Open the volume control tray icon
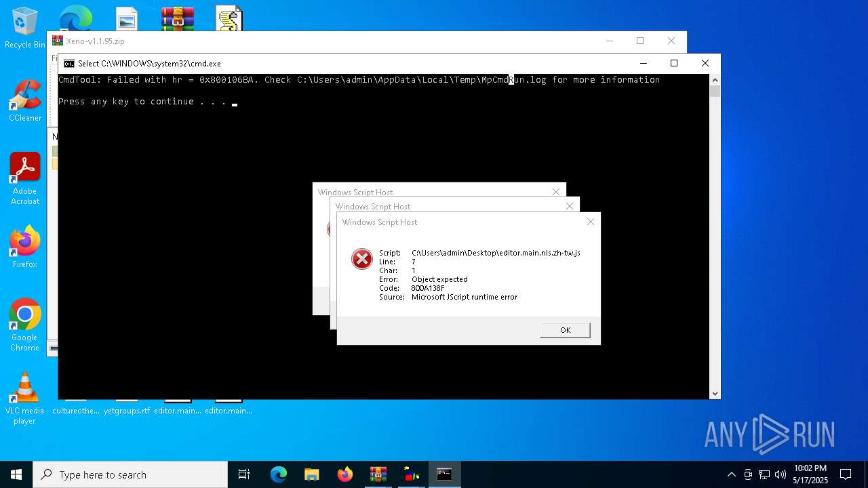Screen dimensions: 868x488 [781, 474]
